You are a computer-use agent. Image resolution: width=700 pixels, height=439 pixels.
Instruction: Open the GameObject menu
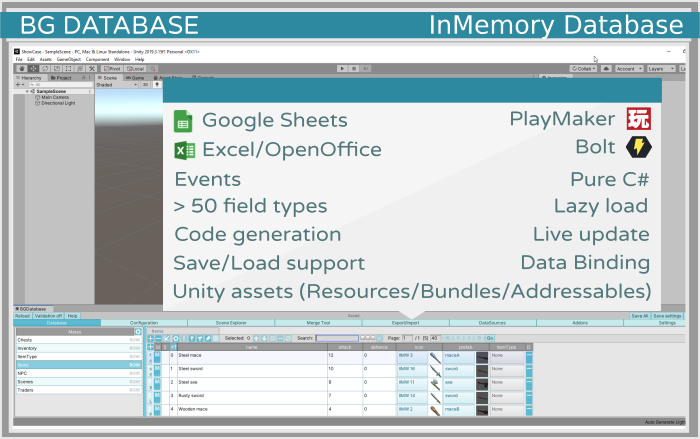click(x=69, y=59)
